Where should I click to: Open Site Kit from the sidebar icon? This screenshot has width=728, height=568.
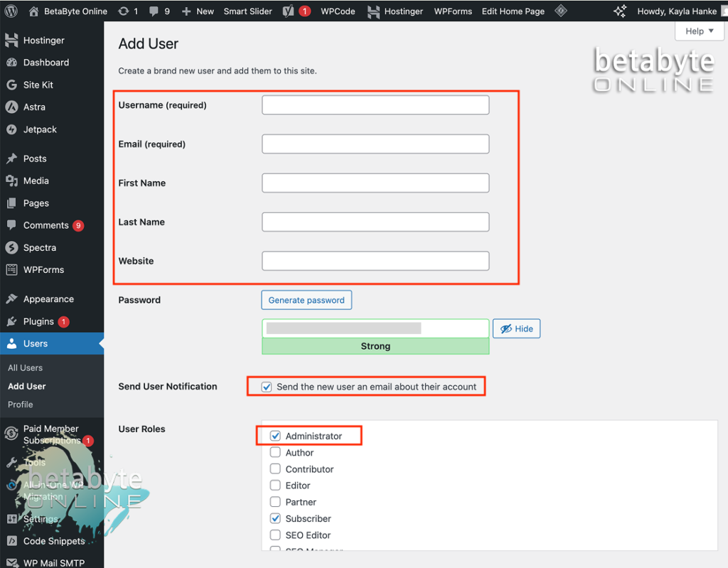pyautogui.click(x=11, y=85)
